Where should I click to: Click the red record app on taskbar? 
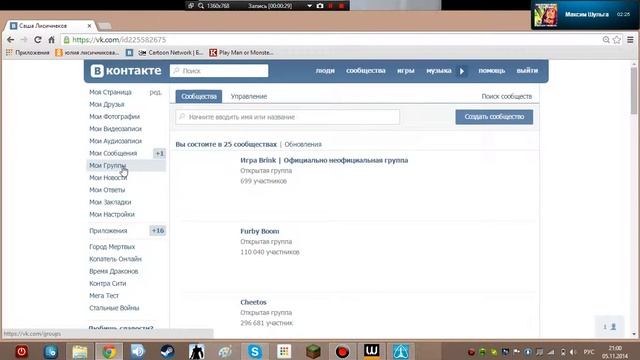click(x=342, y=351)
